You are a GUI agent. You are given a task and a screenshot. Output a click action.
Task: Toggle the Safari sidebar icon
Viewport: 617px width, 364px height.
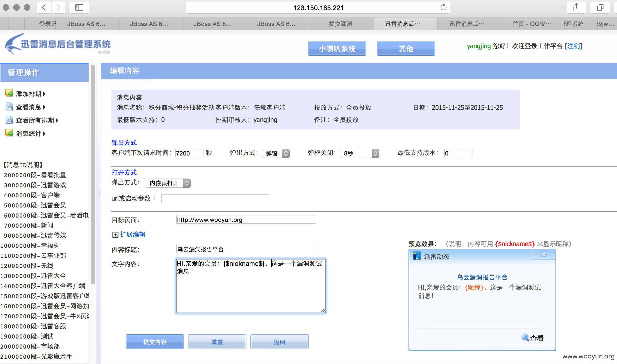[79, 7]
